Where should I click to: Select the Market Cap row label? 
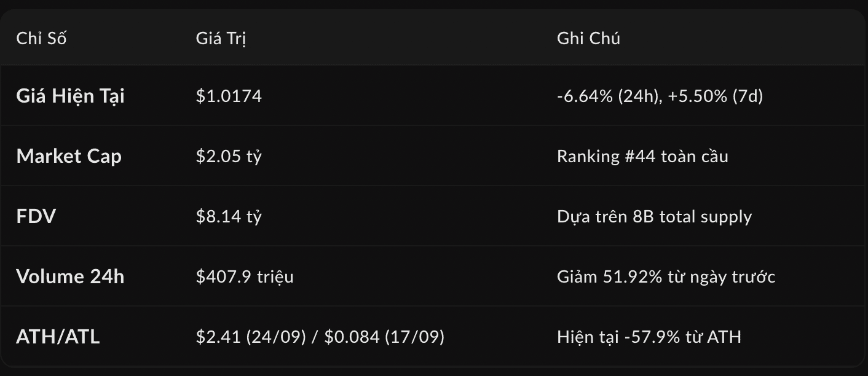coord(69,156)
